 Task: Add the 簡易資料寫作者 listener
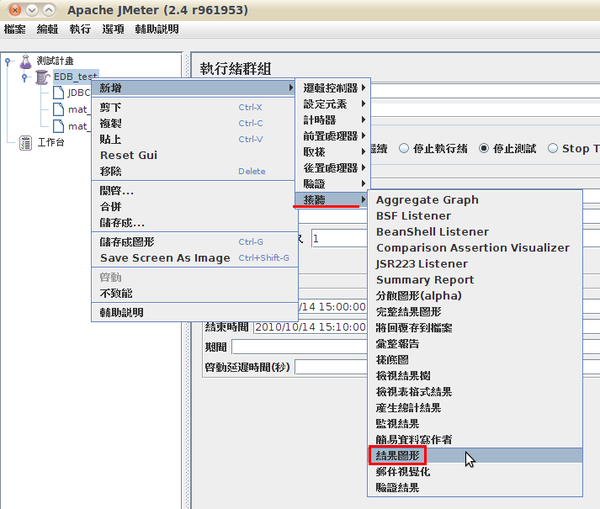click(475, 440)
